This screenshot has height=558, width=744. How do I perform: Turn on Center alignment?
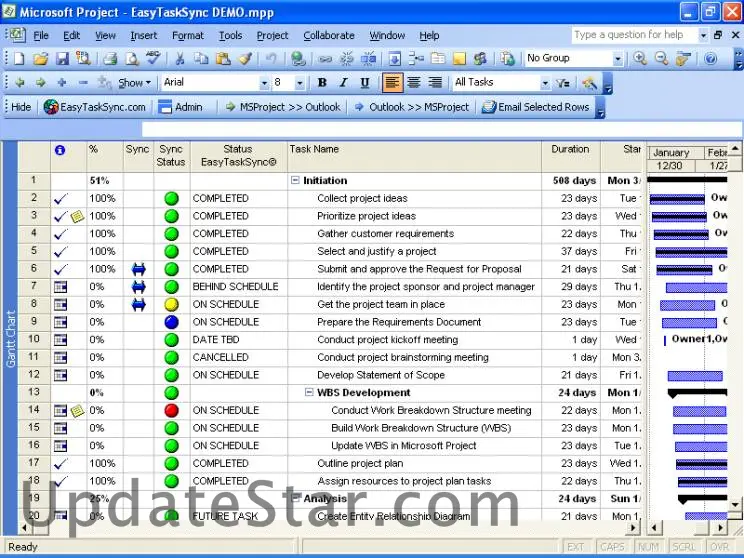414,83
